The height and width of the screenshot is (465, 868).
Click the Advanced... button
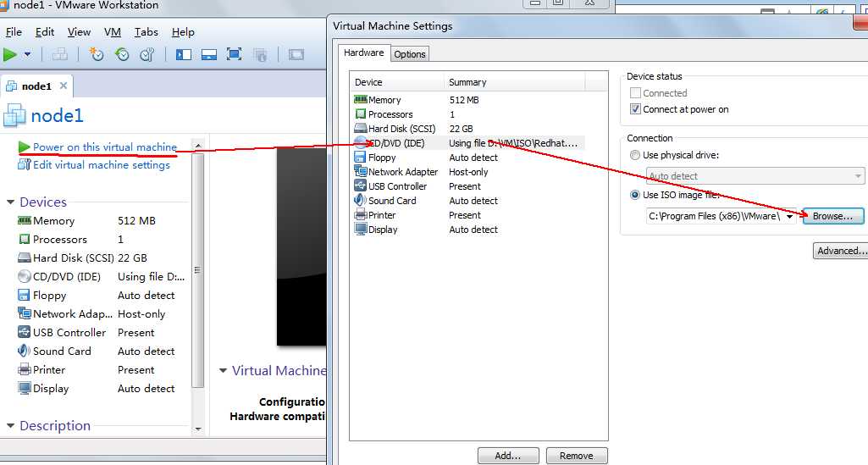click(x=840, y=251)
